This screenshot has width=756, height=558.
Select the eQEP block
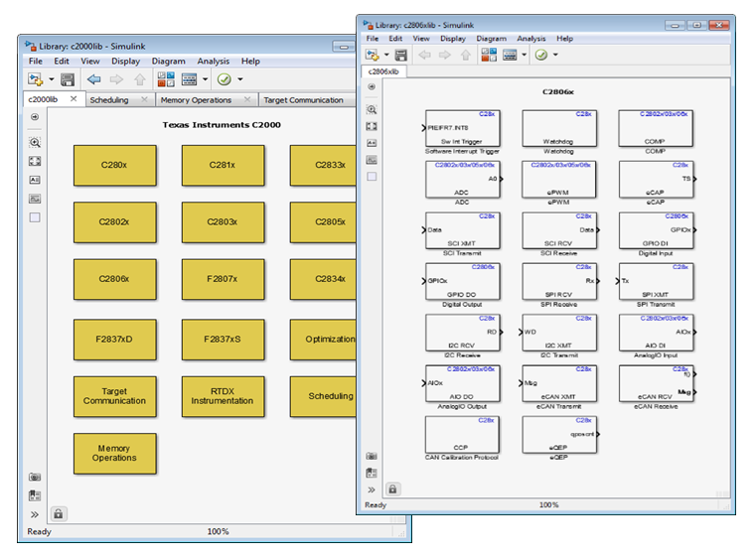559,435
